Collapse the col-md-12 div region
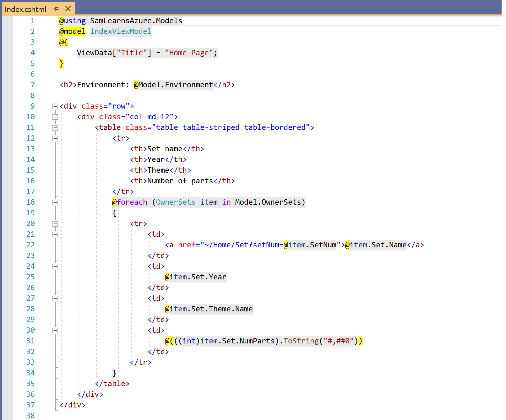This screenshot has width=506, height=420. coord(55,117)
